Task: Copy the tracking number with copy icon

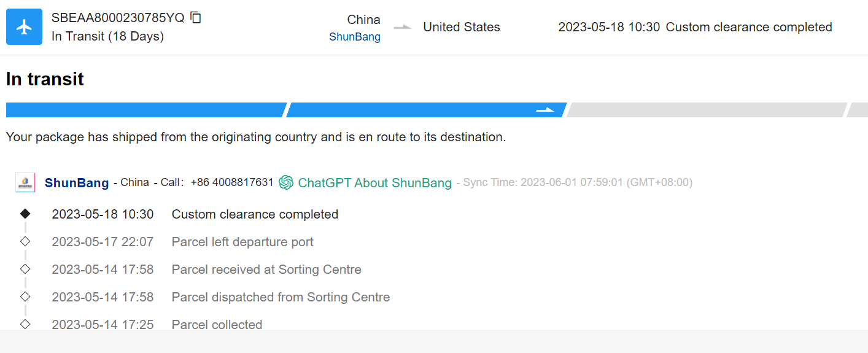Action: click(196, 18)
